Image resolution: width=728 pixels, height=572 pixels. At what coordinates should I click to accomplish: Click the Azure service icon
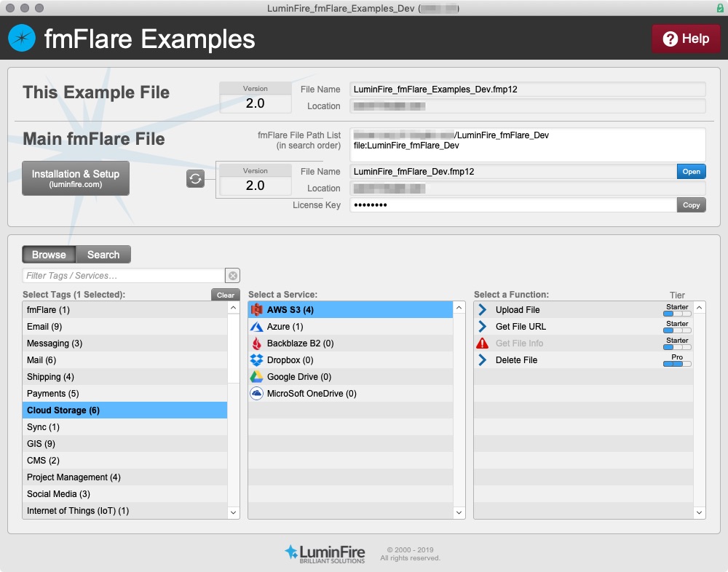[257, 327]
